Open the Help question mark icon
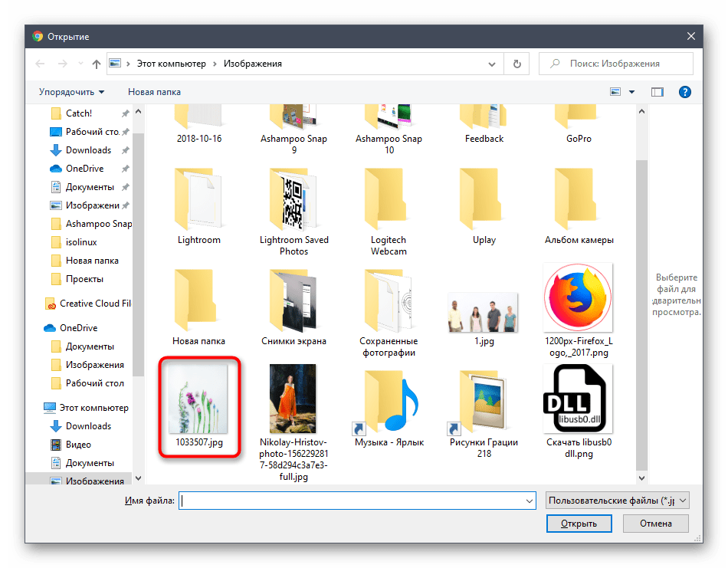The height and width of the screenshot is (568, 728). (x=685, y=92)
